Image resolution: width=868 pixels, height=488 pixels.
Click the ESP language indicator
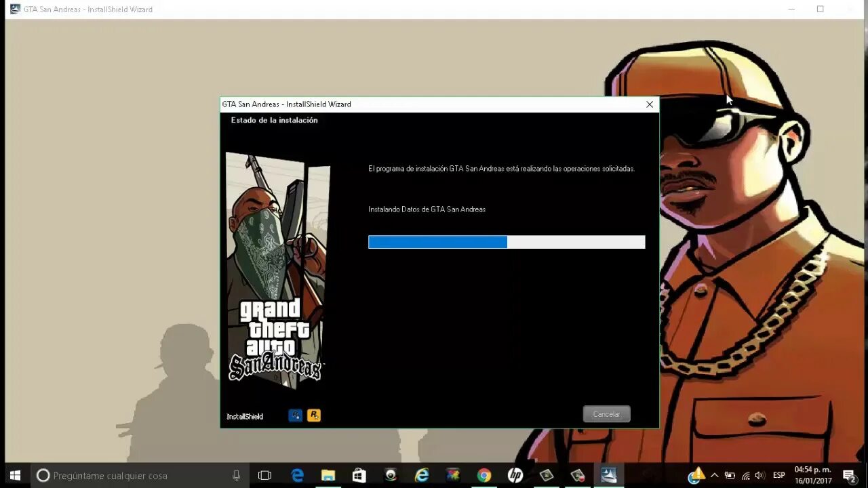(779, 475)
